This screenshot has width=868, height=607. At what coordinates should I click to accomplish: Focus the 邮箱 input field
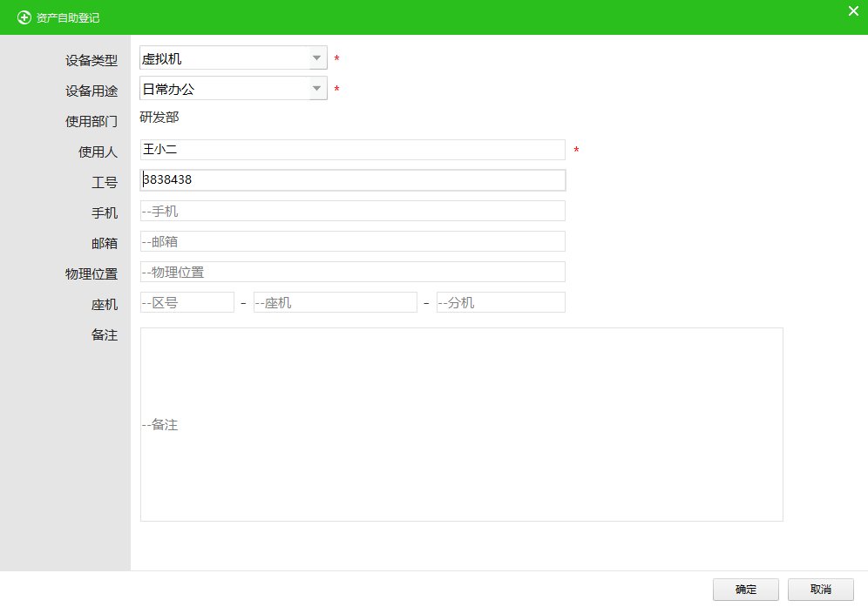353,241
